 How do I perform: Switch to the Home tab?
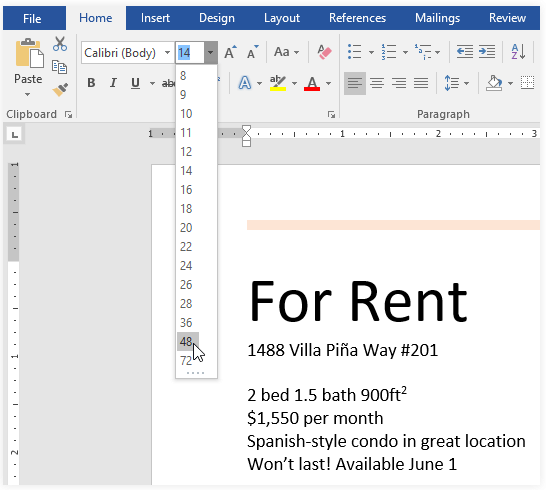[x=96, y=18]
